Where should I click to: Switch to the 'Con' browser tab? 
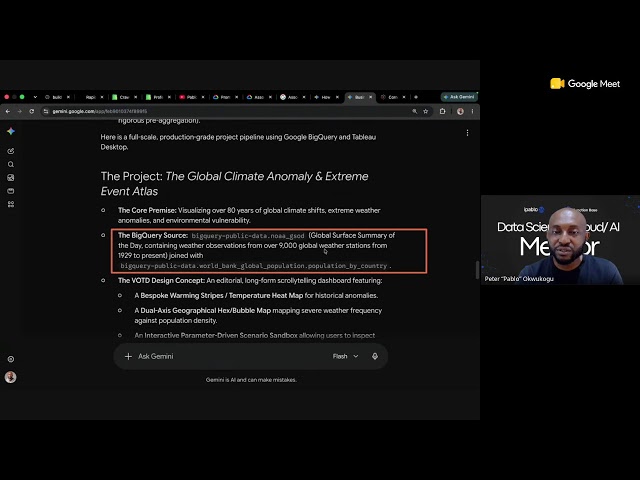coord(392,97)
